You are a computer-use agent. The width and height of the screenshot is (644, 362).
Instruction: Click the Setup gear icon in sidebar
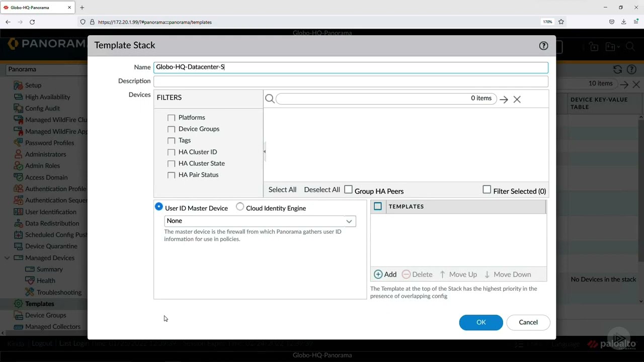point(18,85)
